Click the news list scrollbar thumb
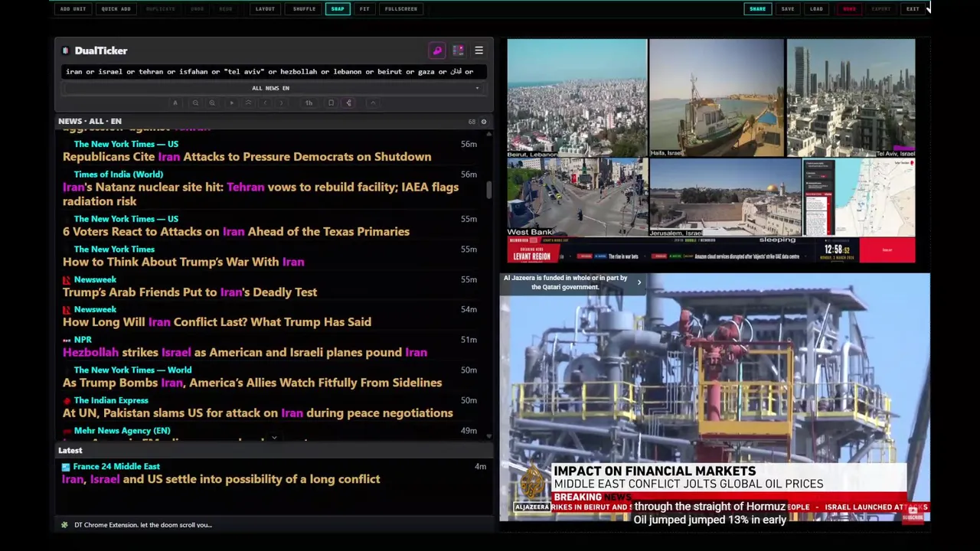Image resolution: width=980 pixels, height=551 pixels. click(x=488, y=190)
